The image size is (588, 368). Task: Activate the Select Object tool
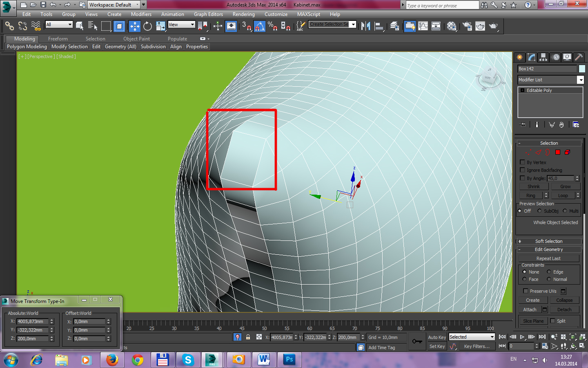point(80,26)
